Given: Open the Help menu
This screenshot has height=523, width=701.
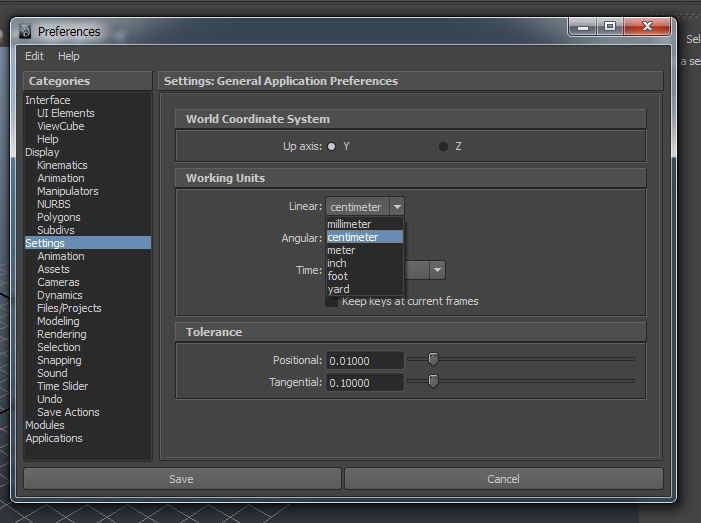Looking at the screenshot, I should (x=68, y=56).
